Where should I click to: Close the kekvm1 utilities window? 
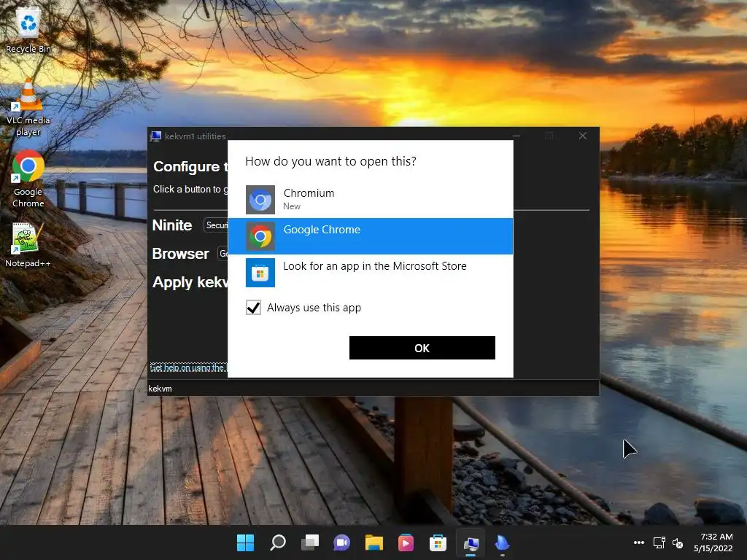click(x=582, y=136)
